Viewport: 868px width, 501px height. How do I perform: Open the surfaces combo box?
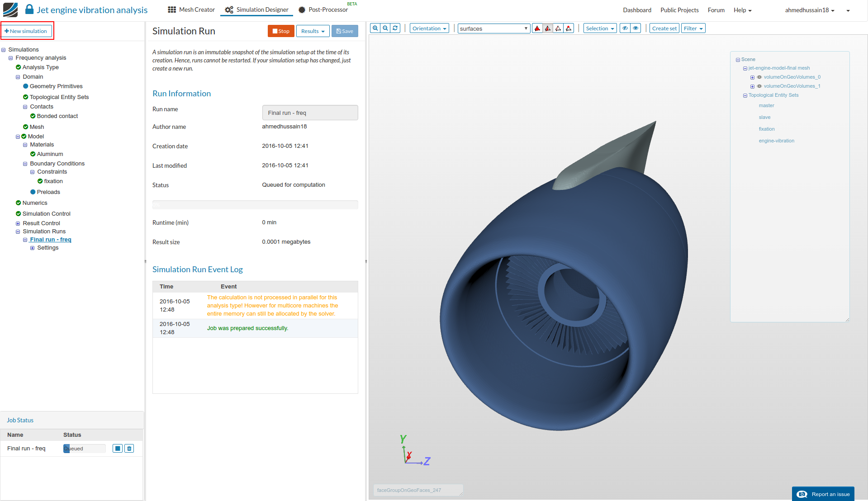point(493,28)
